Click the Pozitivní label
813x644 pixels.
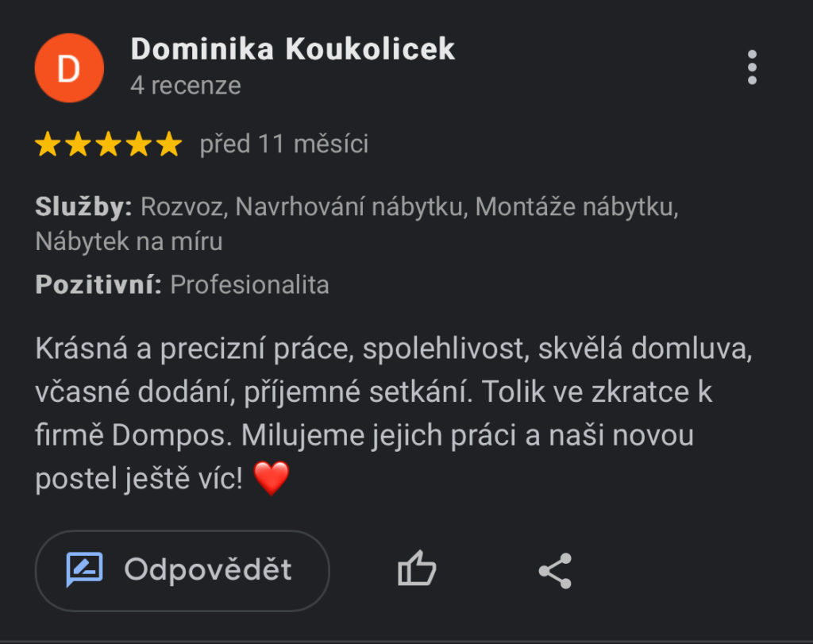point(98,284)
